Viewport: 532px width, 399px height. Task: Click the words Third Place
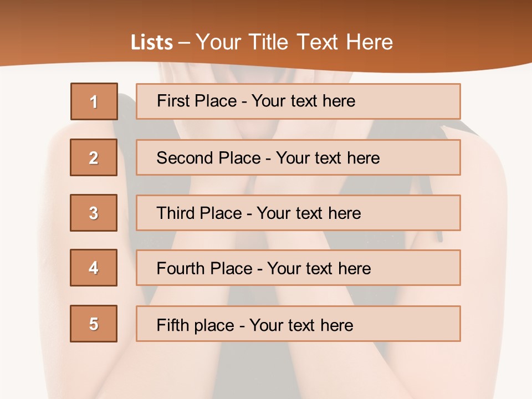[x=199, y=213]
